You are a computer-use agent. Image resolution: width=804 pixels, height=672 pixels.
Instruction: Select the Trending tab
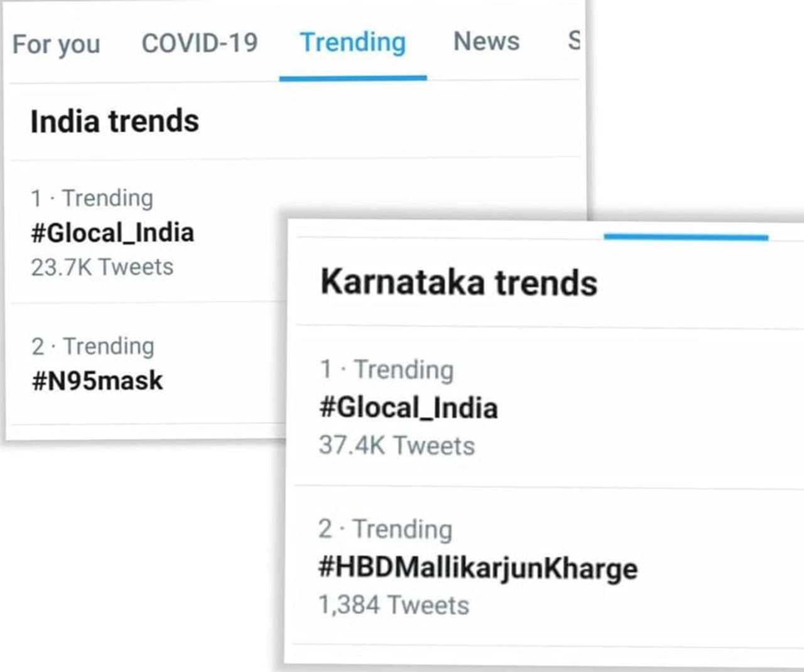[352, 43]
